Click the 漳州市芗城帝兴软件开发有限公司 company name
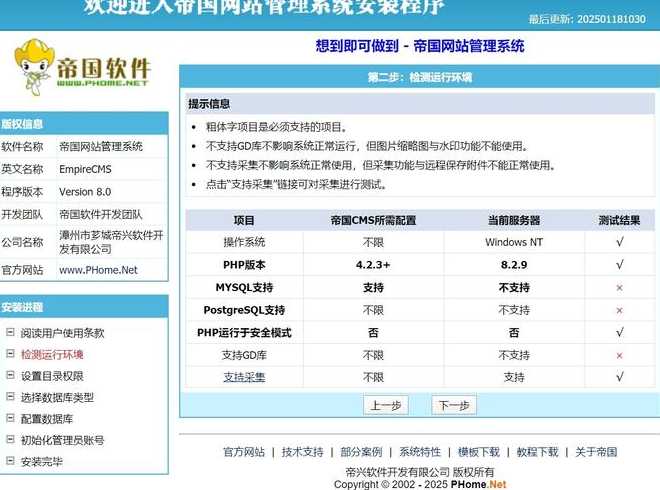This screenshot has width=660, height=490. click(x=111, y=242)
